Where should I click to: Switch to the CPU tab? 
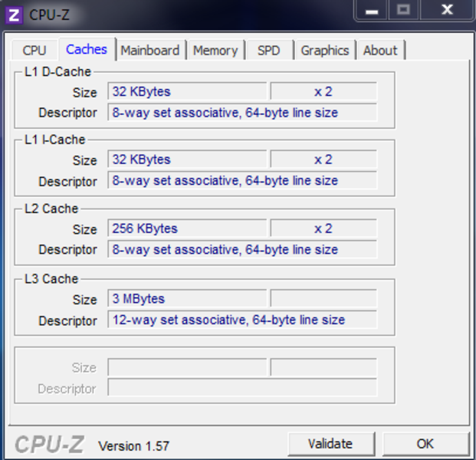pyautogui.click(x=34, y=51)
